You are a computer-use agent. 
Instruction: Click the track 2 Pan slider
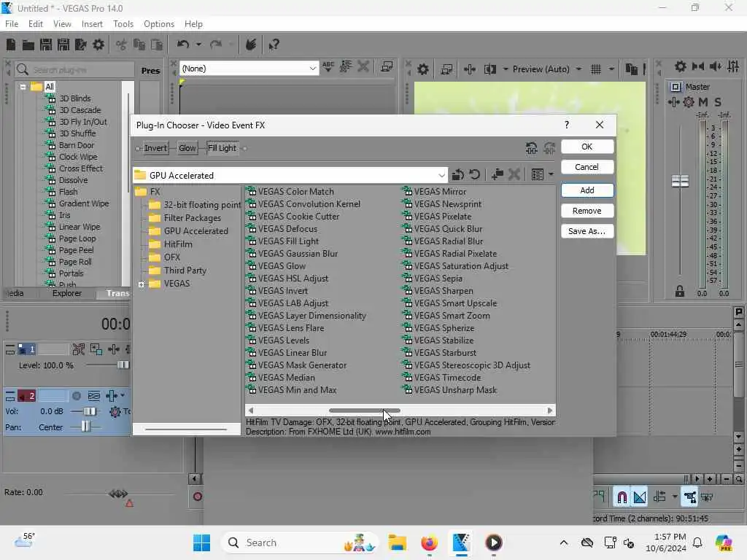85,427
